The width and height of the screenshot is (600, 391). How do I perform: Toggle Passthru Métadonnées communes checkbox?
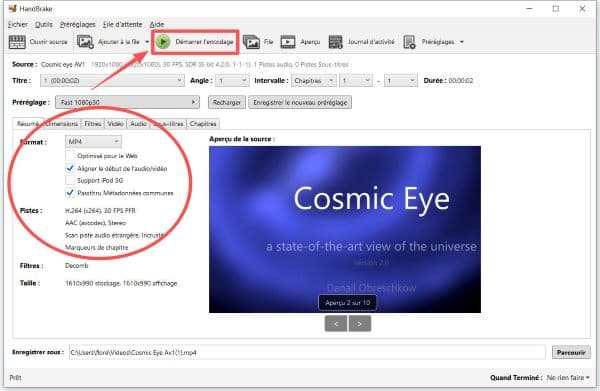70,193
